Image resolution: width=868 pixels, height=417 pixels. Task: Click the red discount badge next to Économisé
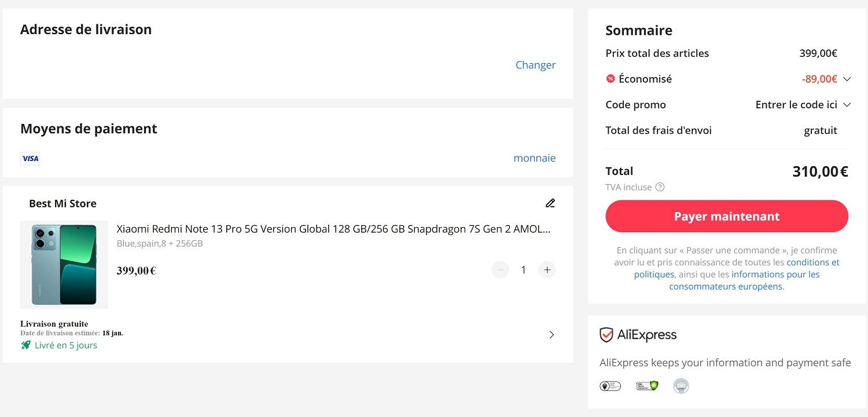click(610, 79)
